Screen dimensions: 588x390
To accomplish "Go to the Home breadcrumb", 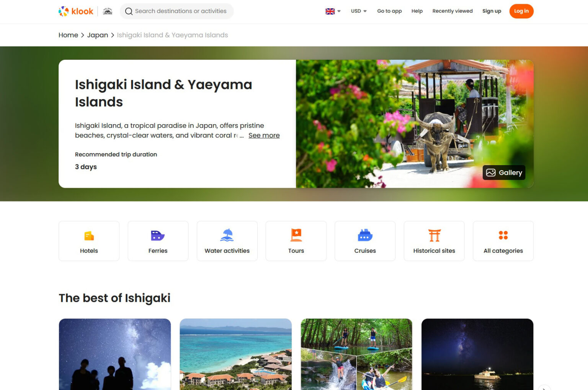I will [x=68, y=35].
